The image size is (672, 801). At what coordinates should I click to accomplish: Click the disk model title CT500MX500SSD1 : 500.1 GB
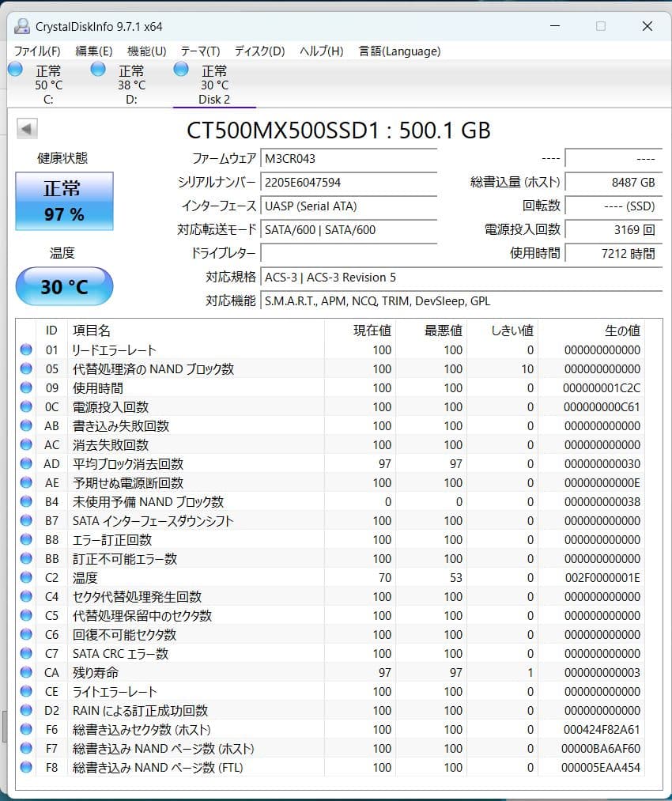[338, 130]
